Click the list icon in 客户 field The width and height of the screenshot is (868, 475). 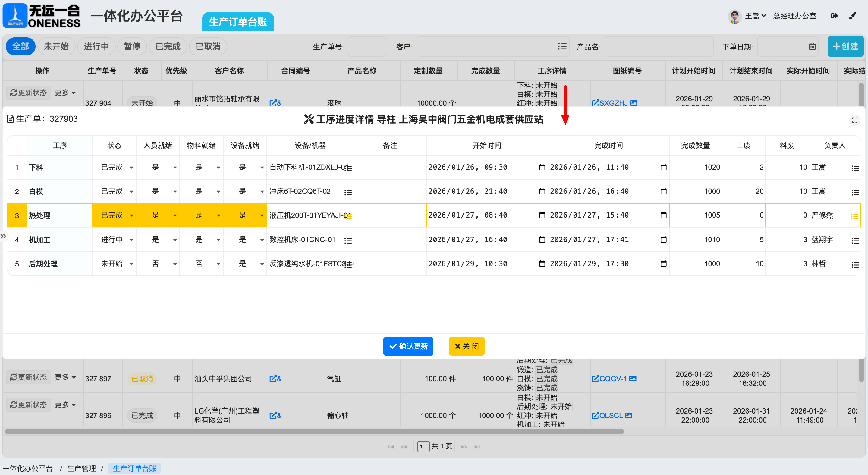coord(562,46)
